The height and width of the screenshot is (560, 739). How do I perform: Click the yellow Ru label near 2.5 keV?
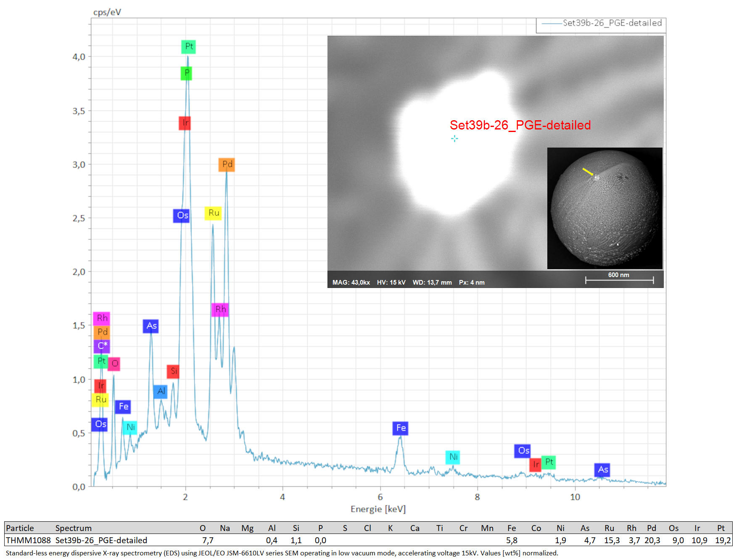213,213
